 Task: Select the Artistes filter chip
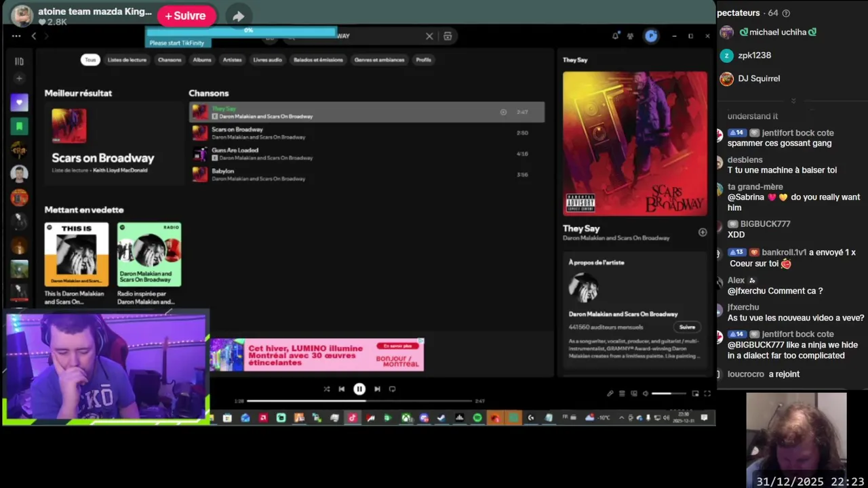point(232,60)
